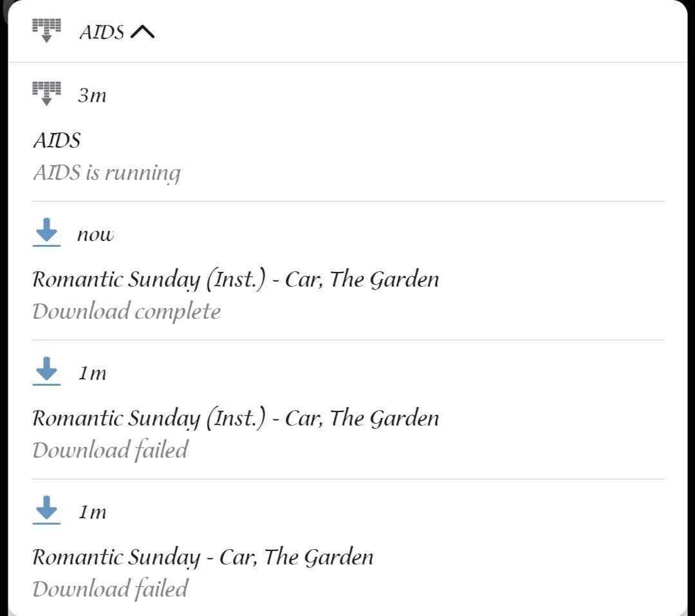Tap download icon of failed Inst. notification
This screenshot has width=695, height=616.
pos(46,371)
